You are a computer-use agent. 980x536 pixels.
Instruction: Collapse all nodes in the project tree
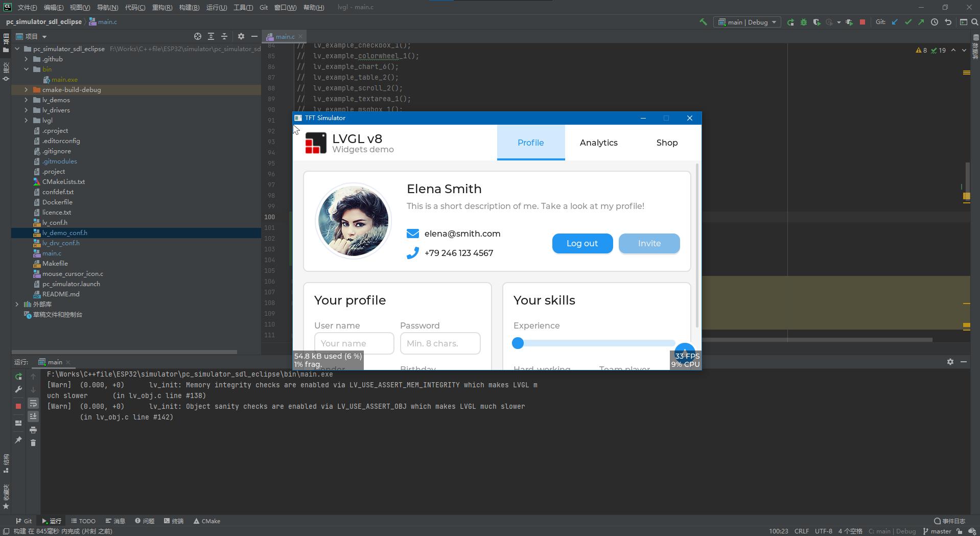pyautogui.click(x=224, y=36)
